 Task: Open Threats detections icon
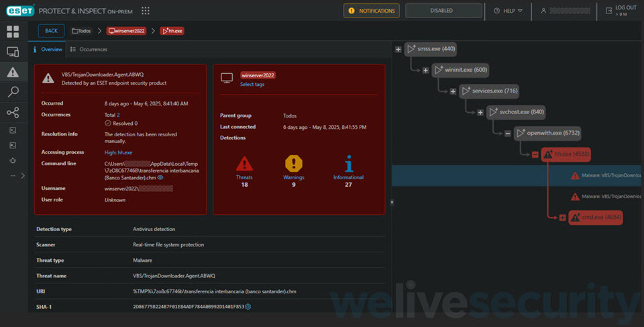(244, 164)
